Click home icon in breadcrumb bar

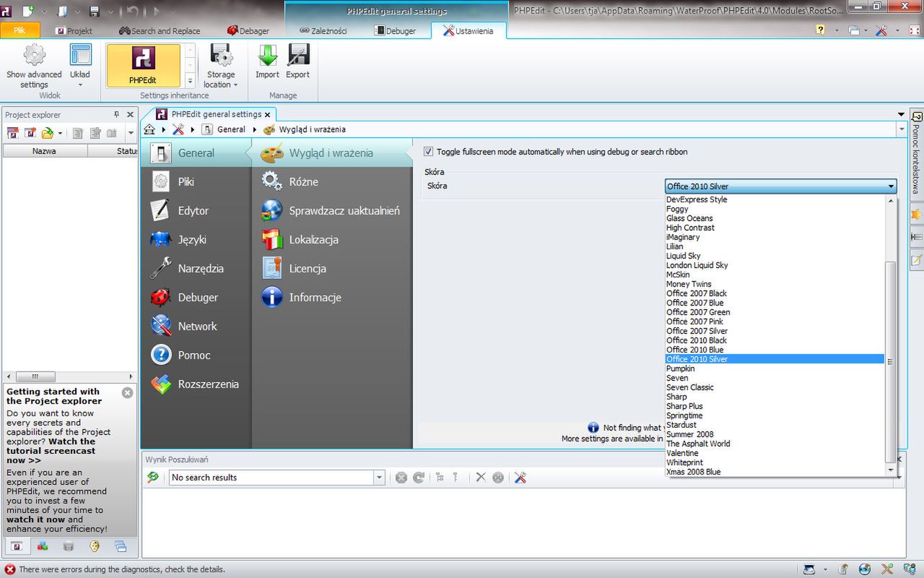149,129
